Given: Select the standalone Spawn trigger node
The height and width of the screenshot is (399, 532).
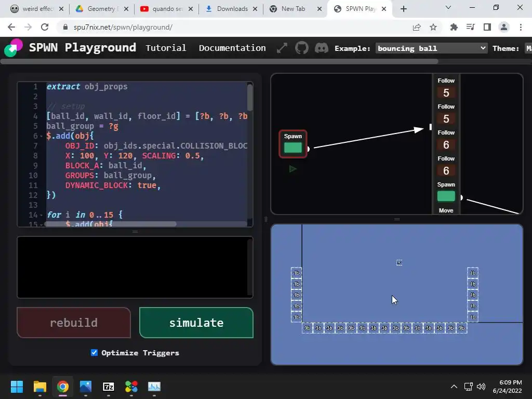Looking at the screenshot, I should (x=293, y=144).
